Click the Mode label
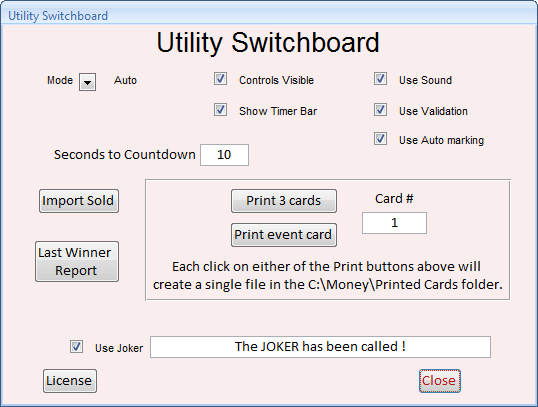Image resolution: width=538 pixels, height=407 pixels. click(60, 80)
